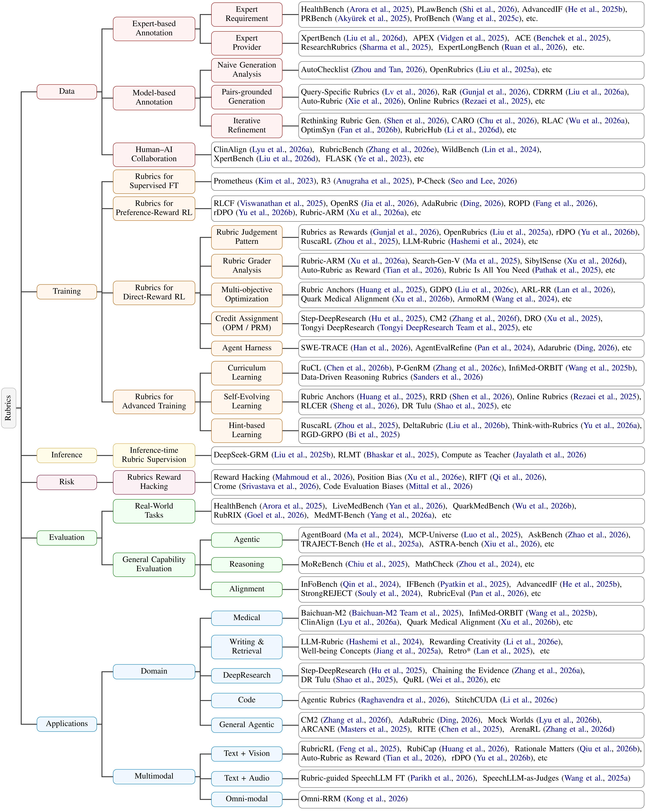Click the Omni-modal box
The image size is (646, 812).
247,799
